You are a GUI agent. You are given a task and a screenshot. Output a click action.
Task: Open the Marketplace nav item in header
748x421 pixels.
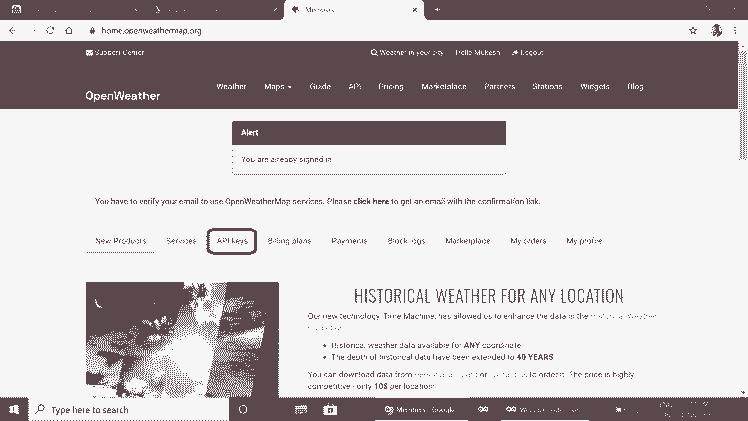(444, 86)
